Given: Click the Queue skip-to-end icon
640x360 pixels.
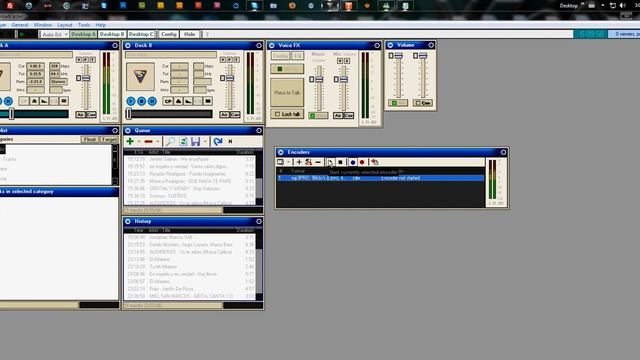Looking at the screenshot, I should coord(230,141).
